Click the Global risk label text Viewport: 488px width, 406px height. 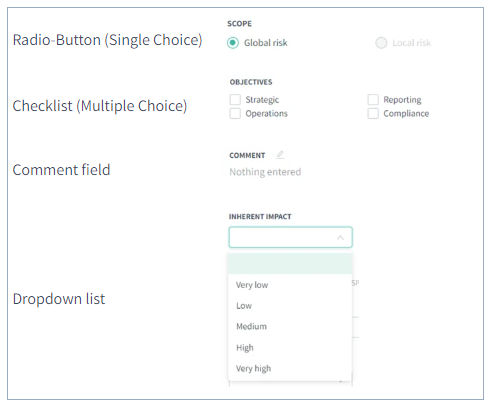tap(266, 43)
